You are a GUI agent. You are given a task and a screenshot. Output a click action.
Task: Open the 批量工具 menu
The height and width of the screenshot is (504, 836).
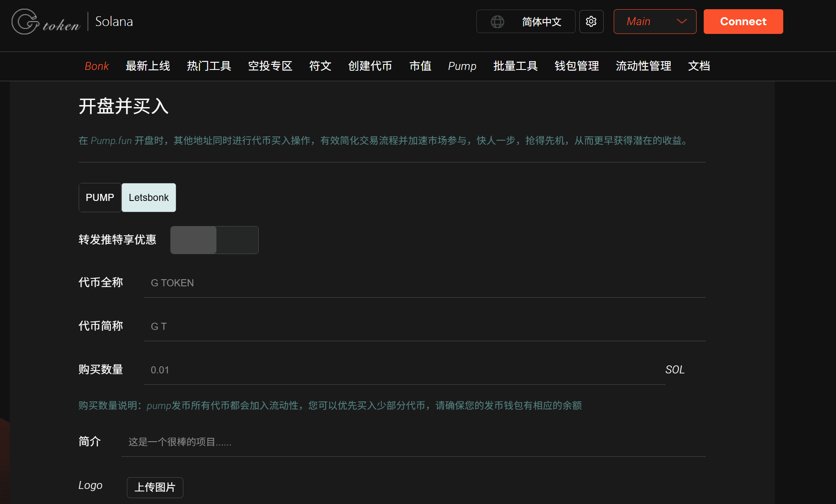(x=515, y=66)
